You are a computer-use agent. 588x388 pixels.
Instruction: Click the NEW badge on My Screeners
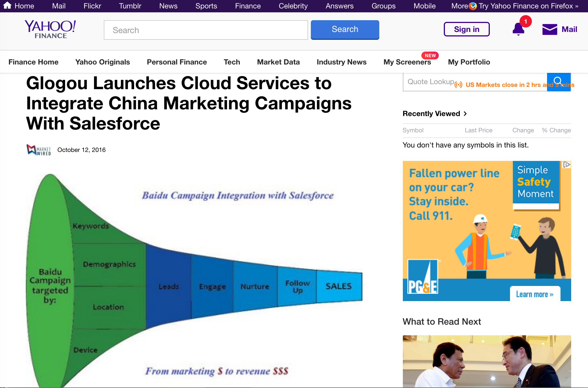click(x=430, y=56)
